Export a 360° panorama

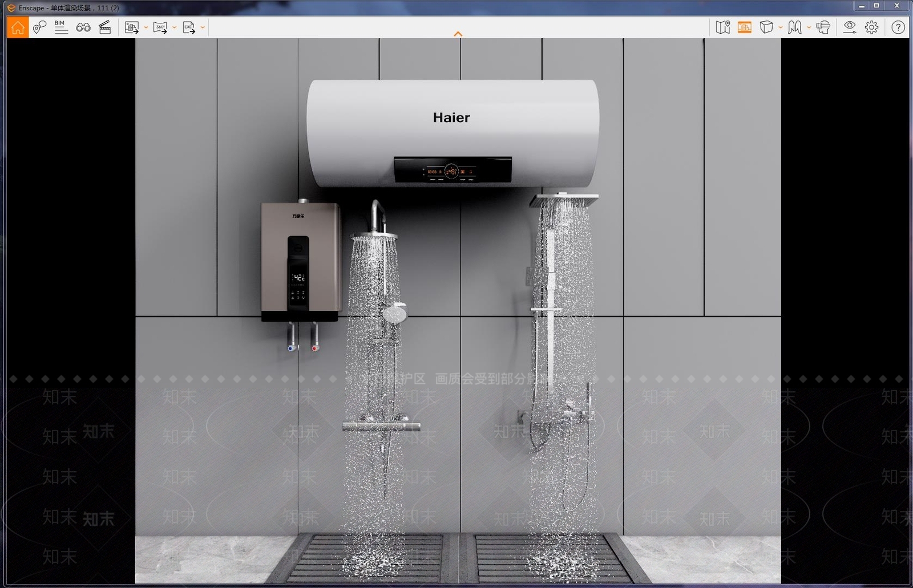tap(160, 27)
